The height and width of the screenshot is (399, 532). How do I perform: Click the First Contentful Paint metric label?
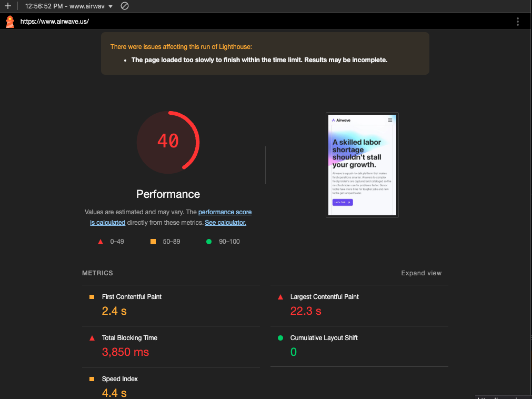click(x=132, y=297)
